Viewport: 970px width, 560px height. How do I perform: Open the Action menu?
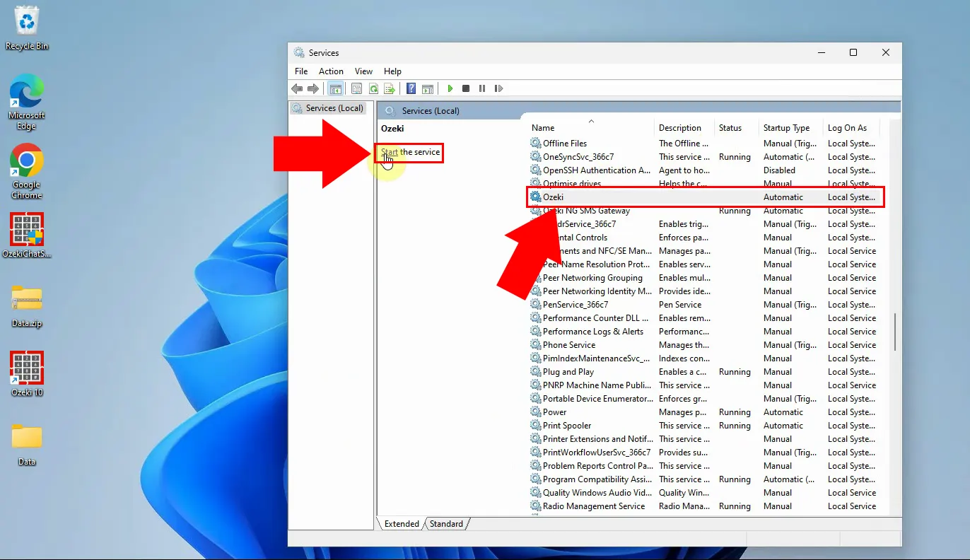coord(331,71)
